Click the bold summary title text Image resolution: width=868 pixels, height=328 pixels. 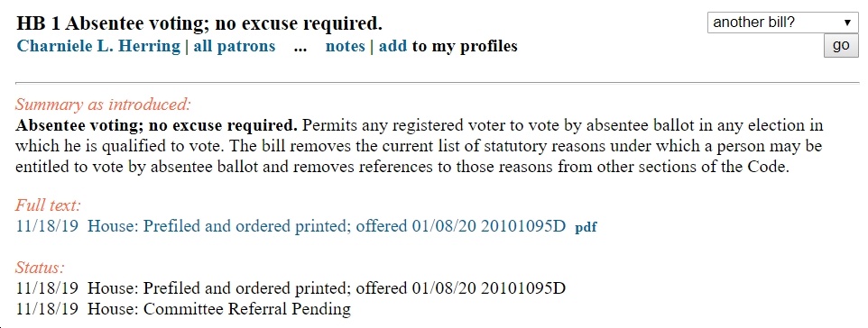[157, 125]
